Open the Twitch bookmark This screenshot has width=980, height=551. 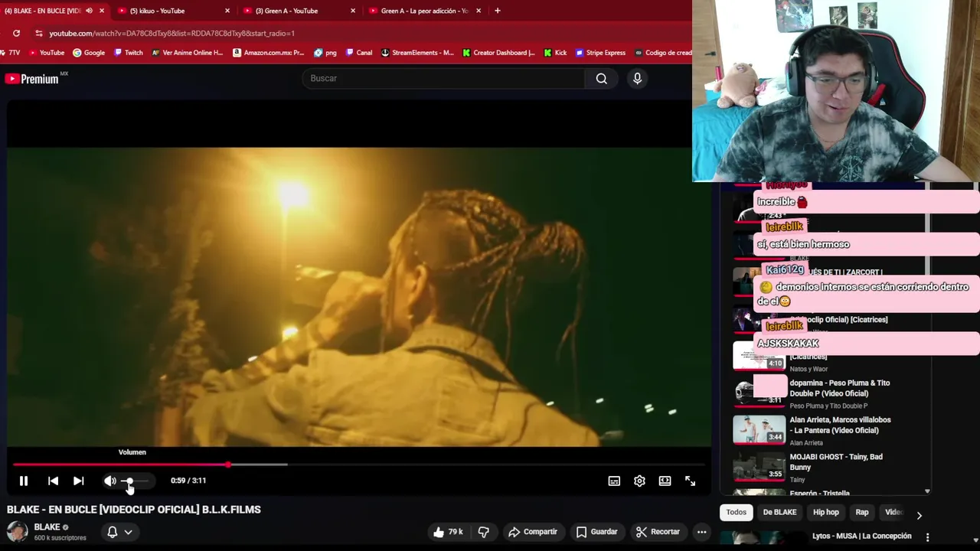tap(129, 53)
